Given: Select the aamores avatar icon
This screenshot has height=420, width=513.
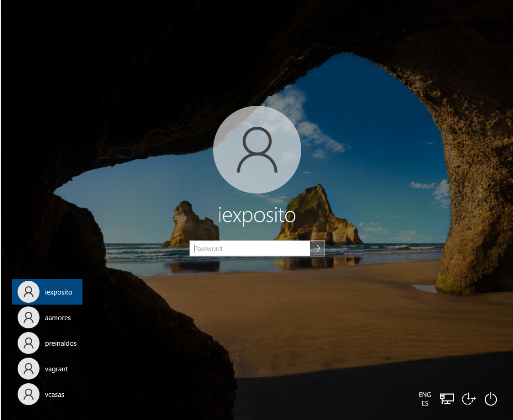Looking at the screenshot, I should click(28, 317).
